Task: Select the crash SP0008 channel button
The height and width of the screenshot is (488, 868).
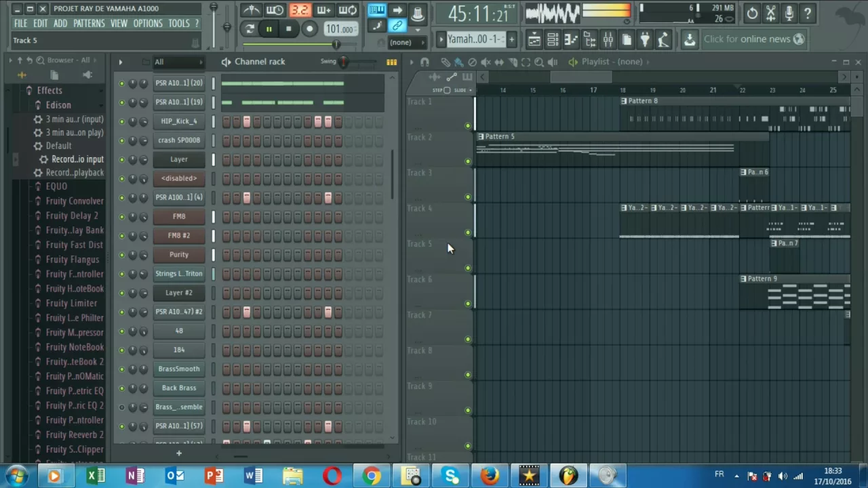Action: tap(179, 140)
